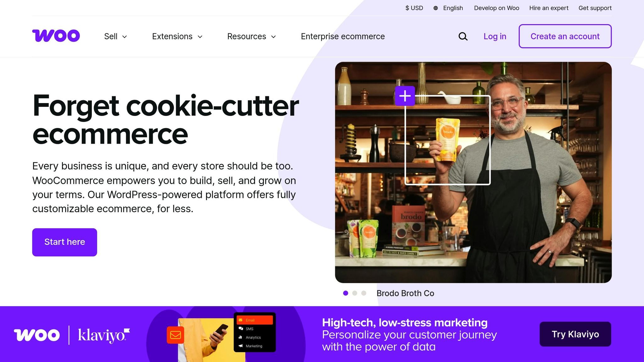Expand the Resources dropdown menu
Screen dimensions: 644x362
[x=252, y=36]
